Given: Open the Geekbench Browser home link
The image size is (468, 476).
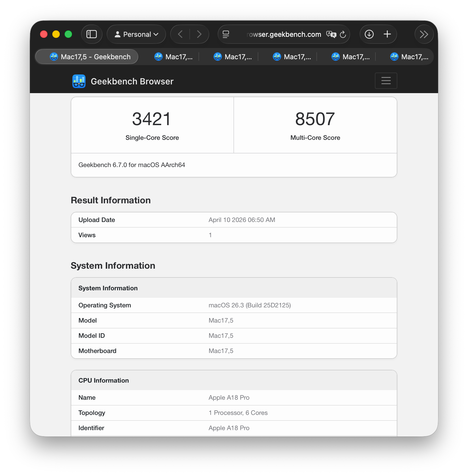Looking at the screenshot, I should tap(132, 81).
